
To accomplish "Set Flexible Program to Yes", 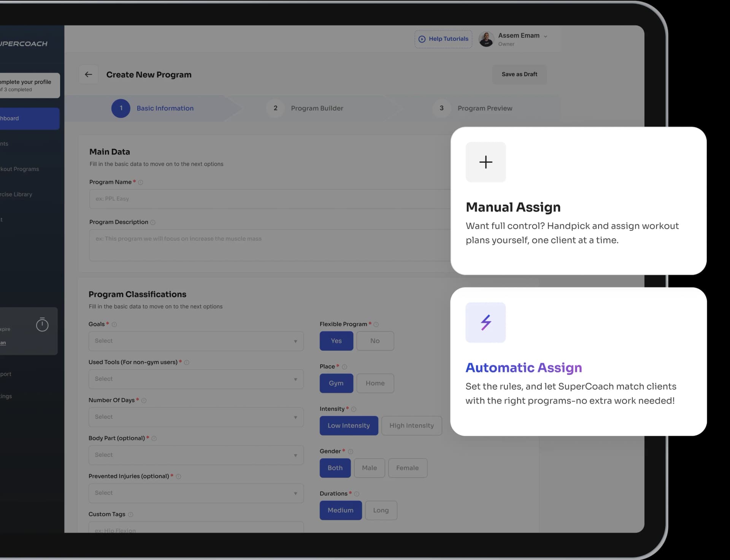I will pyautogui.click(x=336, y=341).
